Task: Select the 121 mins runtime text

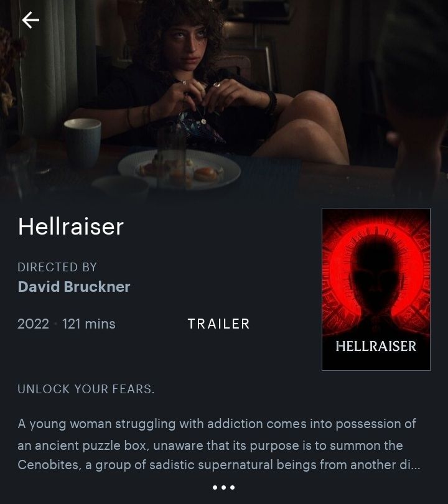Action: click(x=89, y=324)
